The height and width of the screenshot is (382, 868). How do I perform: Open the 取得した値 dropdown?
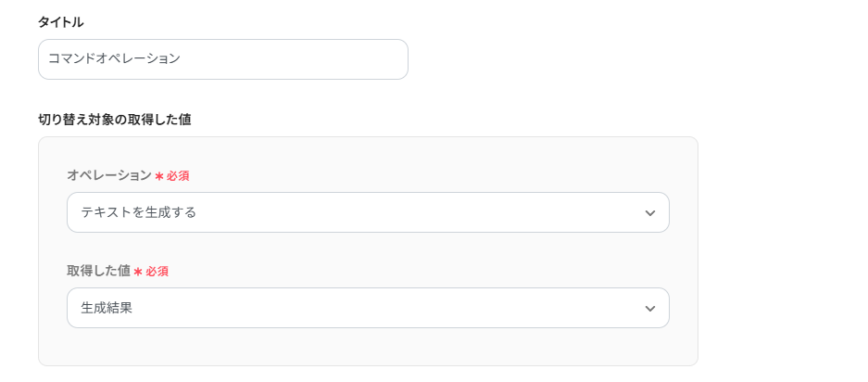point(368,308)
